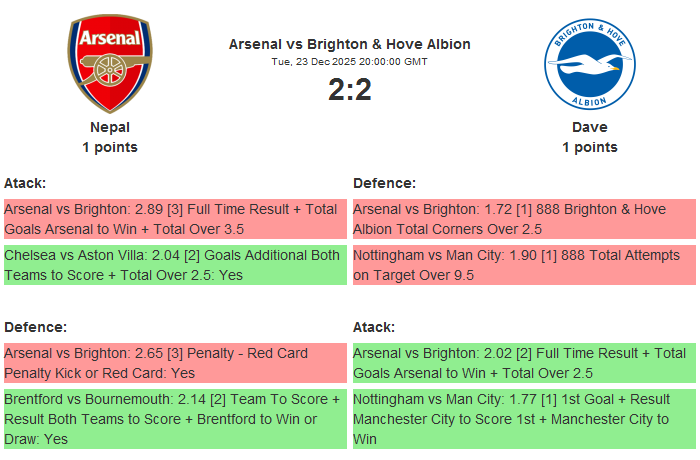Open player Nepal's name
Viewport: 700px width, 460px height.
110,127
